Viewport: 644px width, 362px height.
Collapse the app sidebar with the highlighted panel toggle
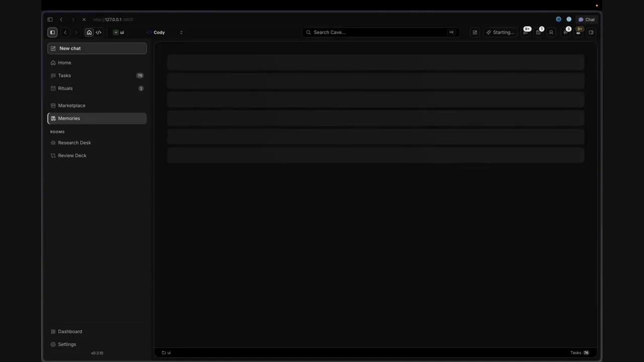pos(52,32)
